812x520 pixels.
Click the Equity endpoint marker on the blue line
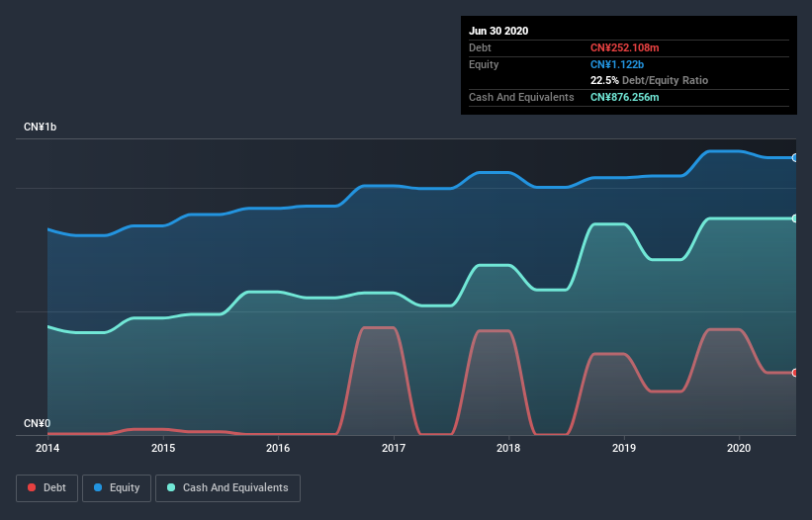click(795, 158)
